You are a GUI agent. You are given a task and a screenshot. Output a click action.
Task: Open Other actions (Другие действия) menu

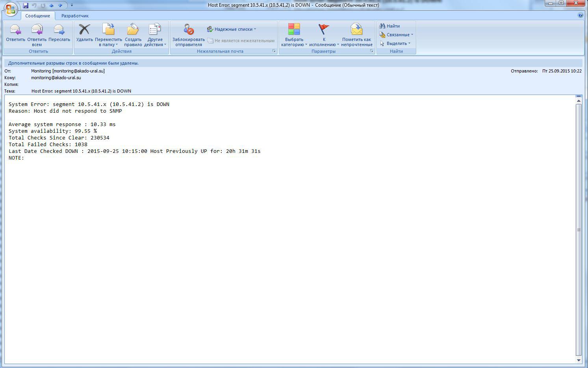click(x=155, y=35)
